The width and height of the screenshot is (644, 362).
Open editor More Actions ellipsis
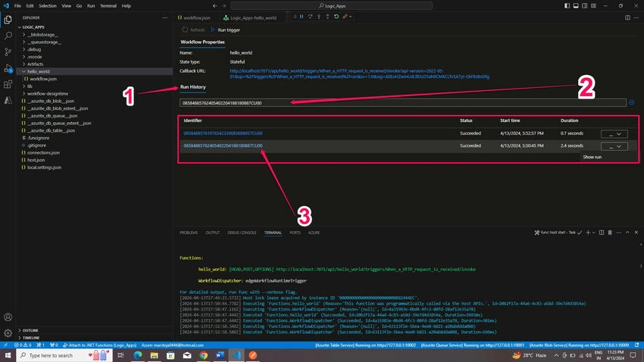(x=636, y=17)
